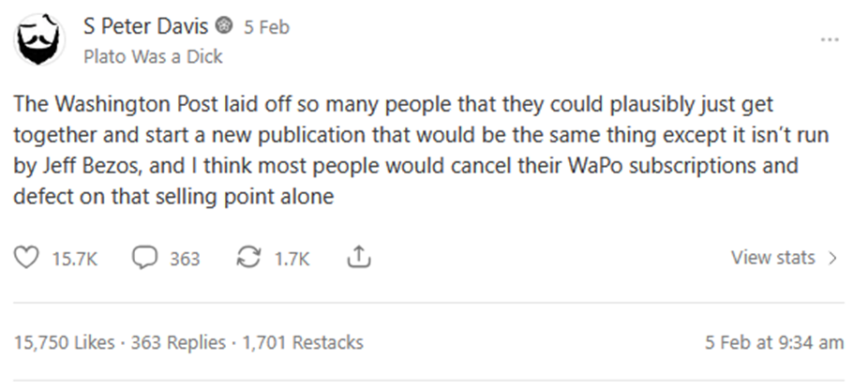Open replies via the comment bubble icon
The height and width of the screenshot is (390, 868).
click(x=144, y=258)
